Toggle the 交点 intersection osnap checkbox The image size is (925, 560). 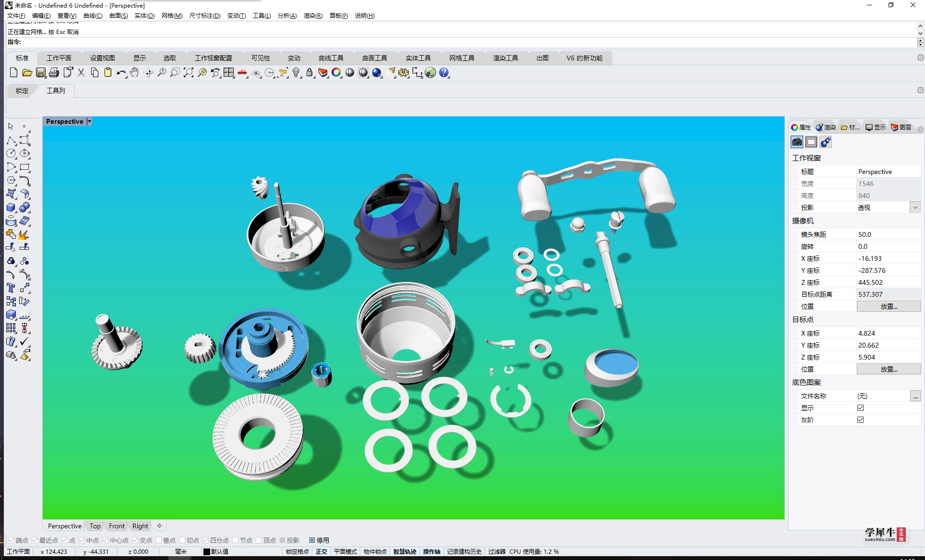tap(135, 540)
